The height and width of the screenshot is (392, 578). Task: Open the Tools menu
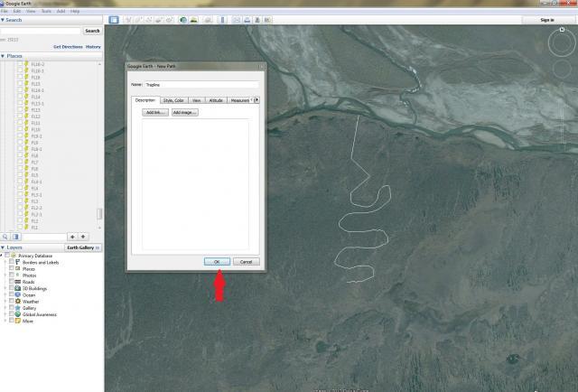click(44, 11)
